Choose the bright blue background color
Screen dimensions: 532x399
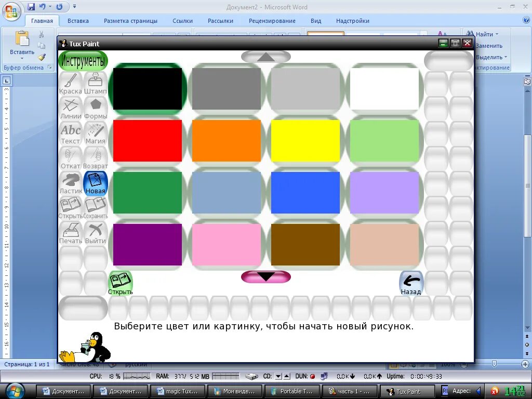click(305, 193)
